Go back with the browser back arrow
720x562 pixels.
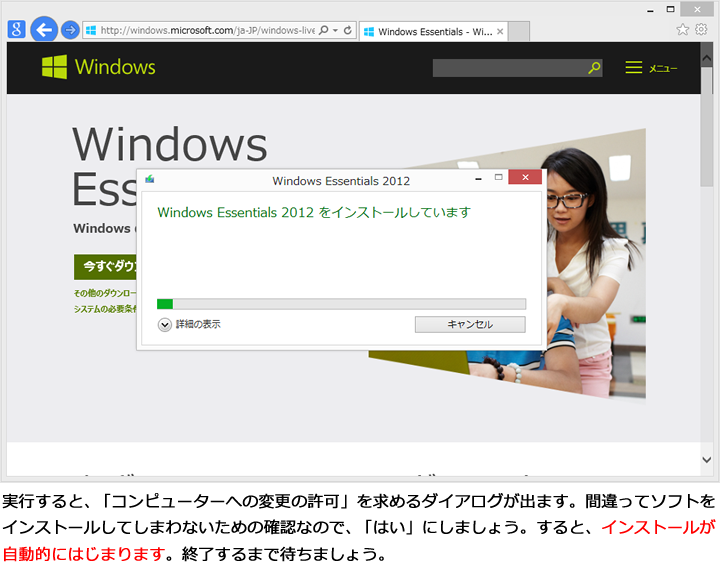44,30
